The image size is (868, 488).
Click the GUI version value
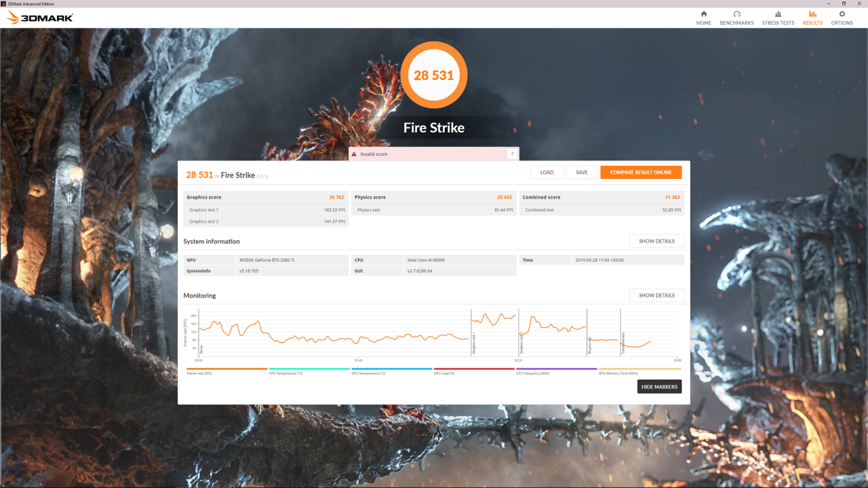tap(420, 271)
